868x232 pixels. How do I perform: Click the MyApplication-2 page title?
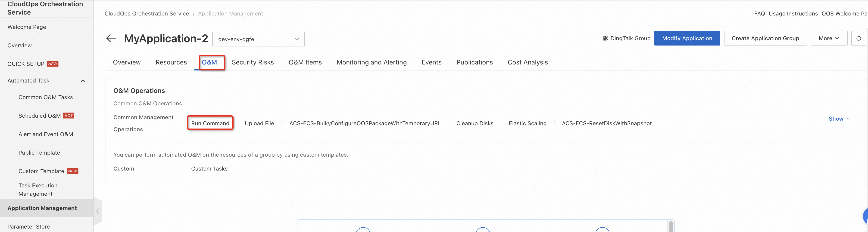(166, 38)
